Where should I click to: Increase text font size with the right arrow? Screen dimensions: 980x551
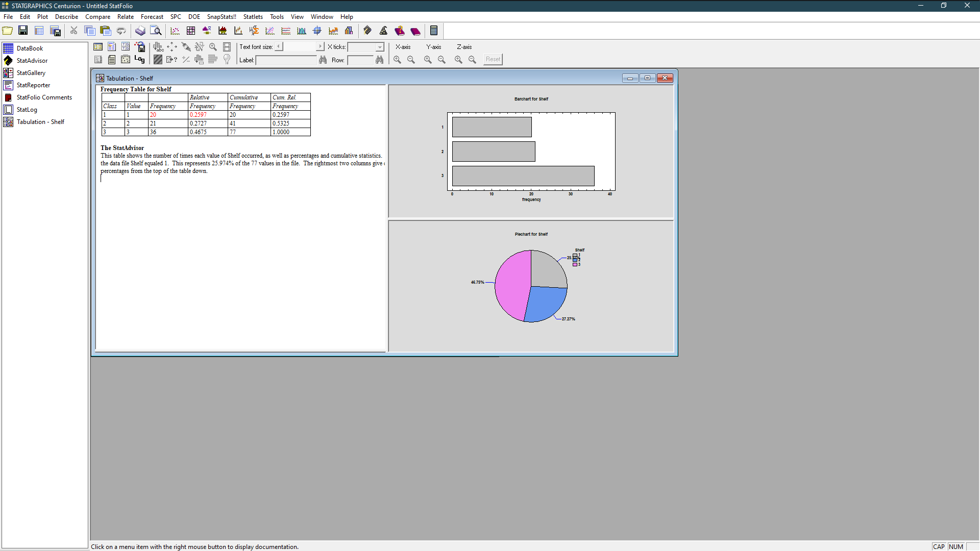coord(320,46)
